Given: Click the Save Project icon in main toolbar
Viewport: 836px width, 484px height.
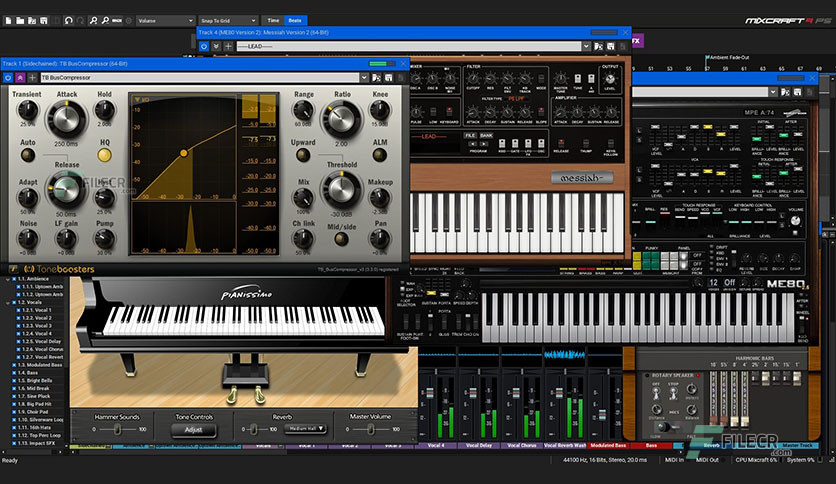Looking at the screenshot, I should tap(43, 21).
